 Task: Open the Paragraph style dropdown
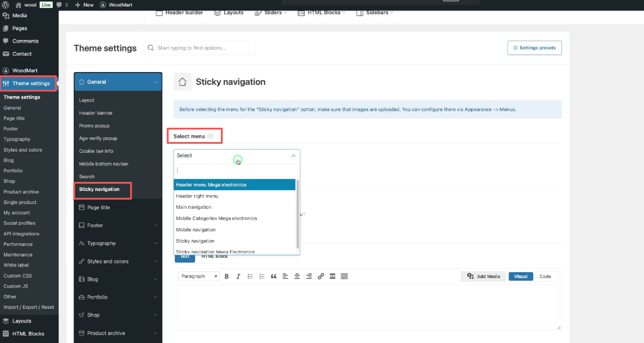click(x=199, y=276)
